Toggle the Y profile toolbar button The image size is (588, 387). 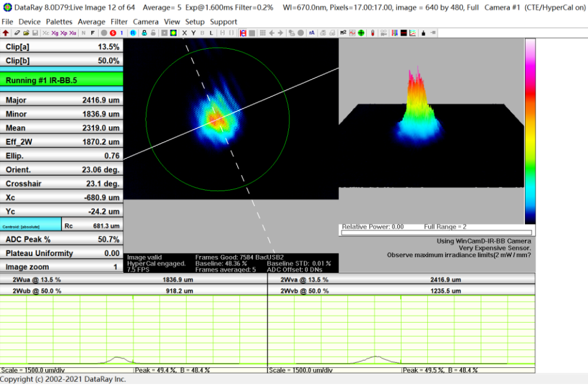194,33
